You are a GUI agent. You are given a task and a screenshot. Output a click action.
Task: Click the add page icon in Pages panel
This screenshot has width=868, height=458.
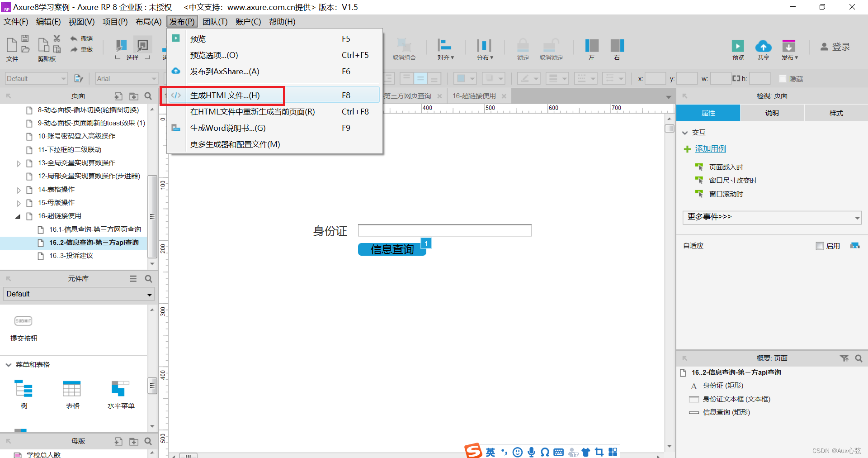pos(118,96)
